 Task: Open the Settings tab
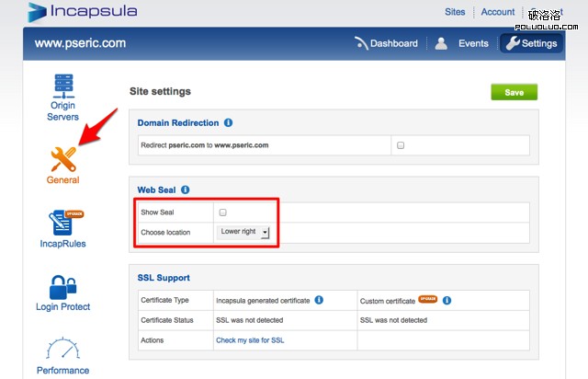(531, 43)
